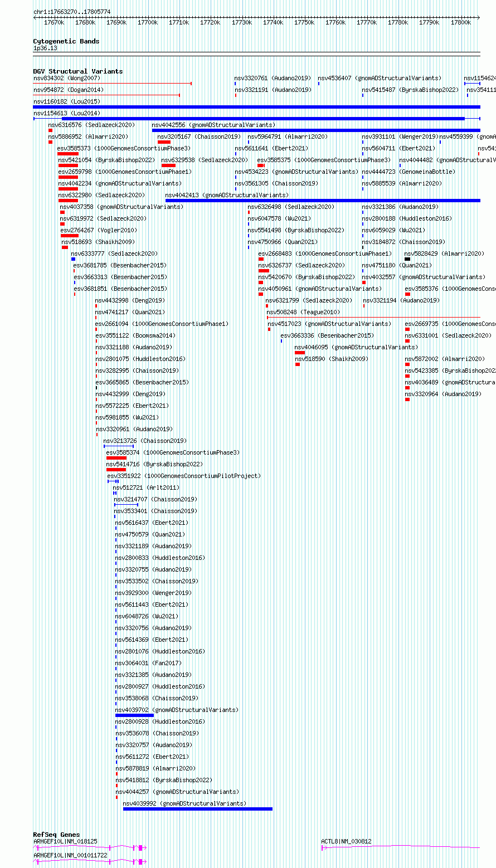Click nsv3064031 (Fan2017) label
The image size is (496, 868).
click(148, 663)
